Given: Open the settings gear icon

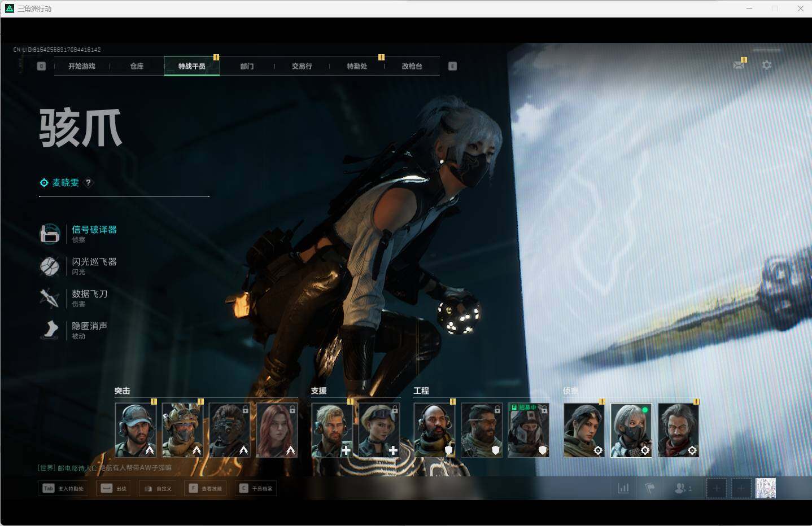Looking at the screenshot, I should pyautogui.click(x=766, y=65).
